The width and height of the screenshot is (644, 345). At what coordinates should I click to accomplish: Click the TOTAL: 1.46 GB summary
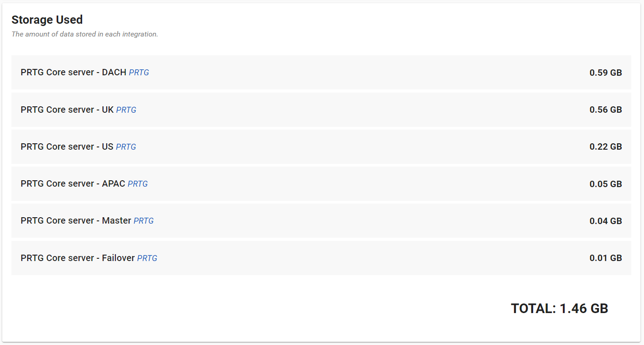pos(559,308)
